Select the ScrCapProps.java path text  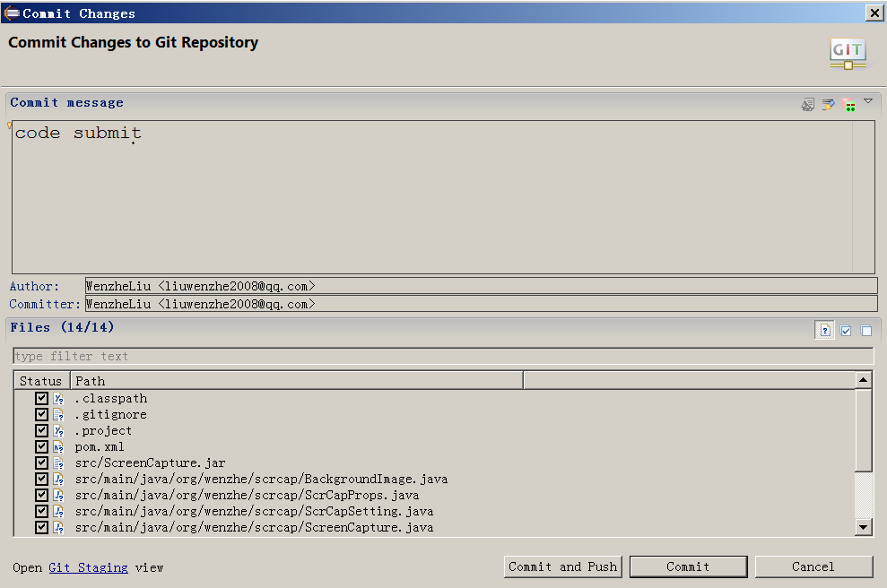(248, 496)
